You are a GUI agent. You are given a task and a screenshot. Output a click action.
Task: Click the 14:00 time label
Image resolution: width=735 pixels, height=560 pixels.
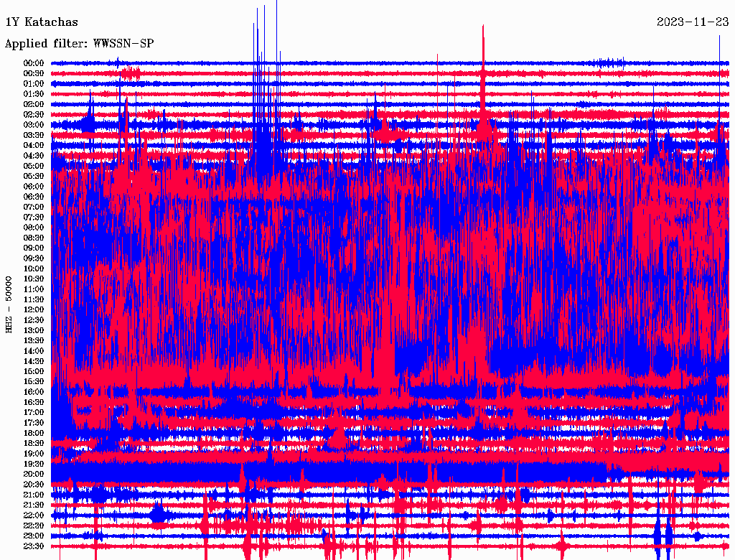tap(34, 351)
